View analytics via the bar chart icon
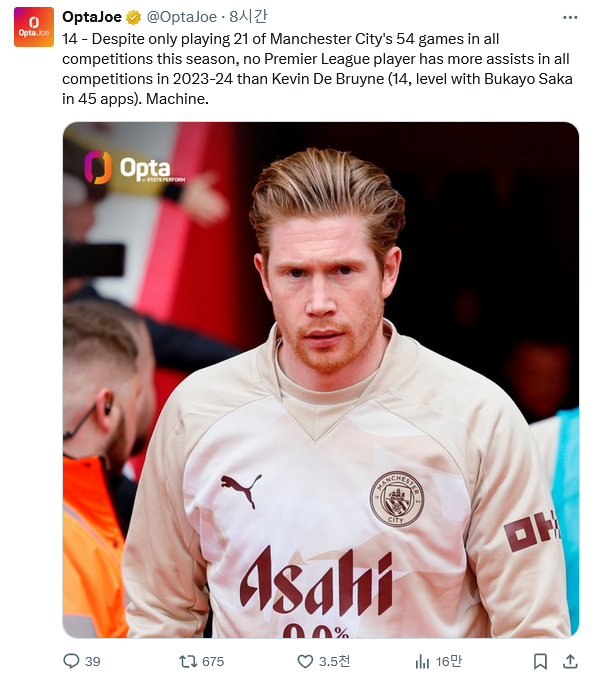 [422, 662]
